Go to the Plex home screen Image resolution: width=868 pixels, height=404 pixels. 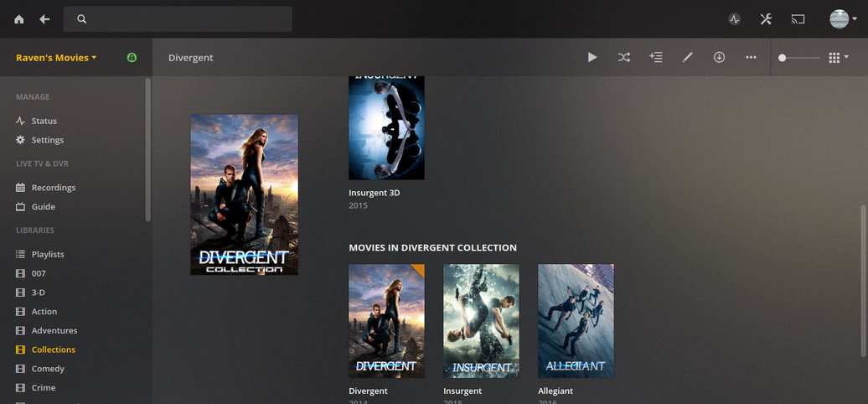18,19
